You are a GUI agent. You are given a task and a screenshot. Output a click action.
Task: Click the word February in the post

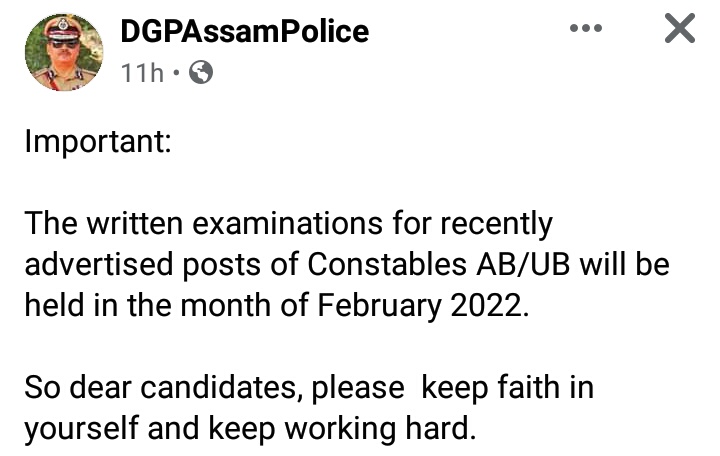[x=379, y=307]
